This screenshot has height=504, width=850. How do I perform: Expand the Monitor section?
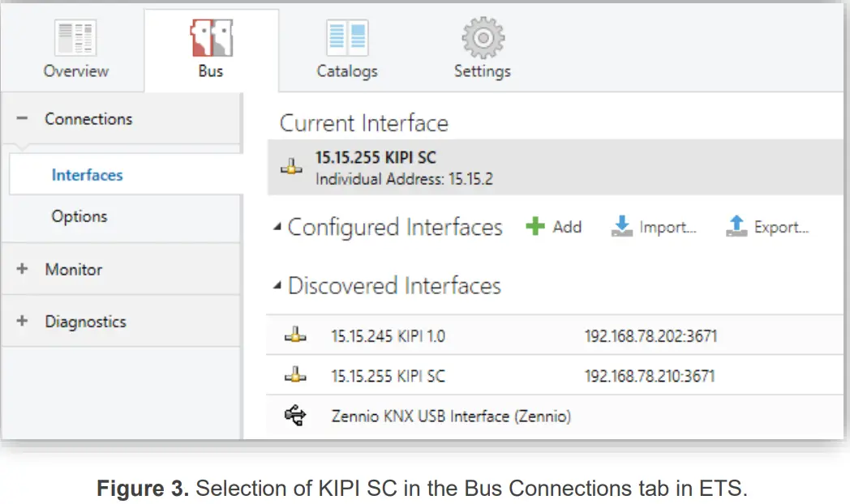point(24,269)
